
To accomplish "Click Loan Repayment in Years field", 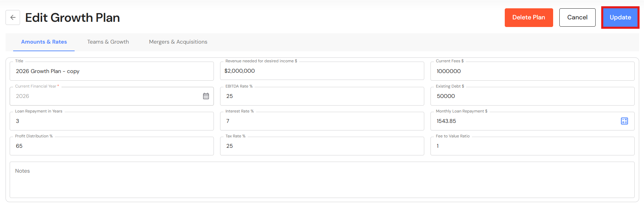I will 112,121.
